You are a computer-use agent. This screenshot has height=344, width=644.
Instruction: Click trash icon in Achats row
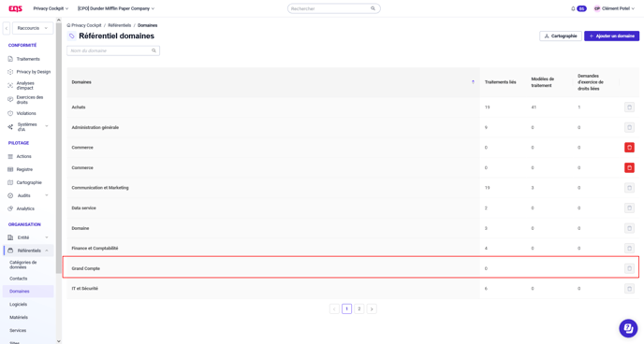tap(629, 107)
